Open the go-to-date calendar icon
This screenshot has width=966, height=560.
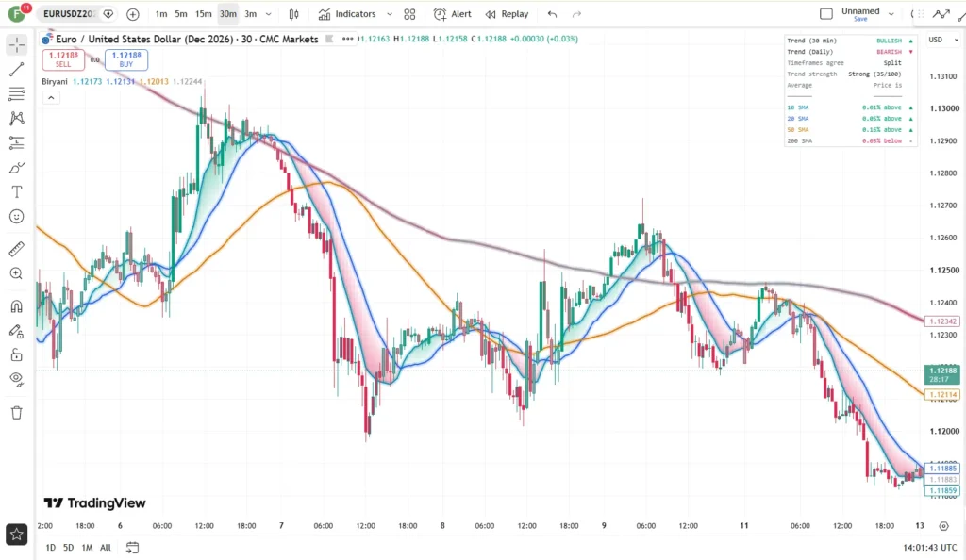(x=132, y=547)
